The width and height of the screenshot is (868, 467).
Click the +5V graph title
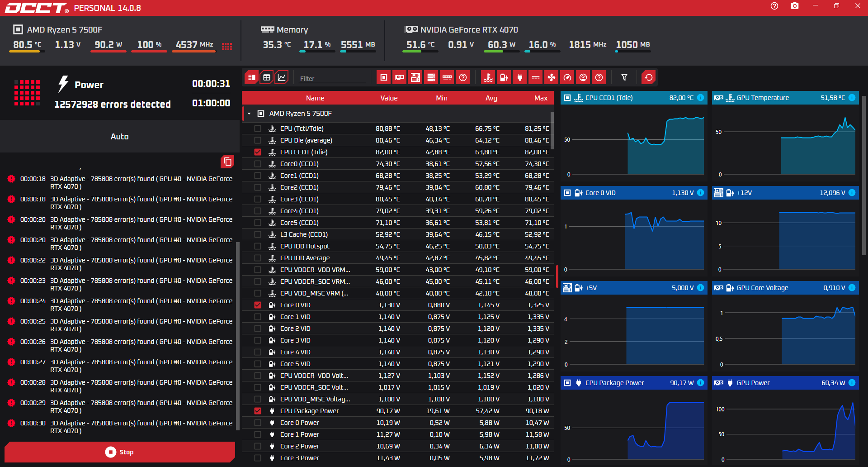[591, 288]
